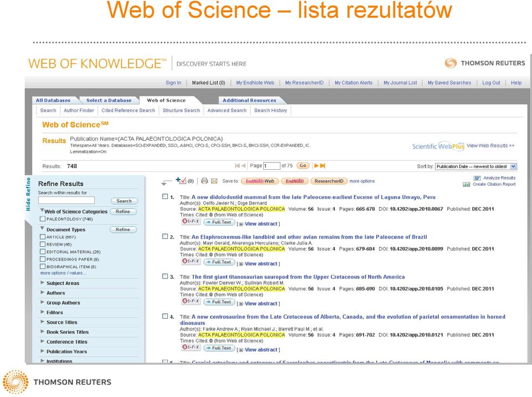Open Cited Reference Search sub-tab
Screen dimensions: 532x397
pos(128,110)
